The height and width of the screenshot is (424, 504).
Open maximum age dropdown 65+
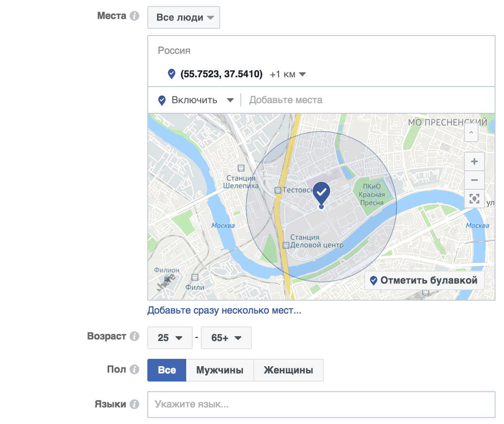click(226, 338)
